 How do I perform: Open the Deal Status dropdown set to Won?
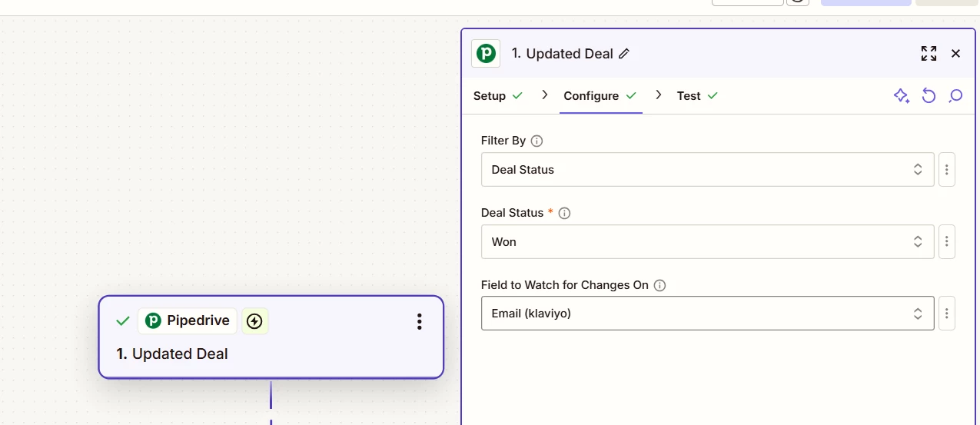[x=707, y=242]
